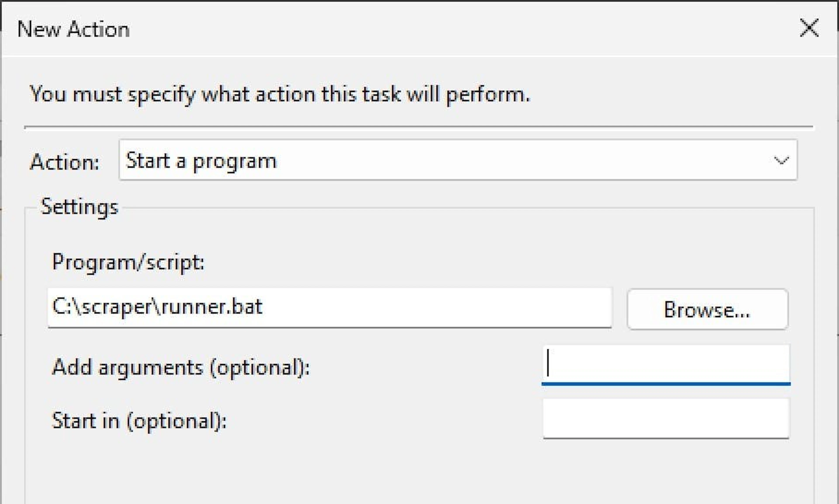Open the Action dropdown chevron arrow
Screen dimensions: 839x504
point(781,160)
